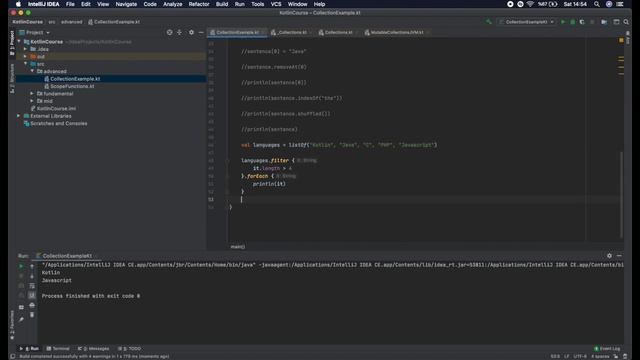Click the UTF-8 encoding in the status bar
The width and height of the screenshot is (640, 360).
[x=580, y=356]
